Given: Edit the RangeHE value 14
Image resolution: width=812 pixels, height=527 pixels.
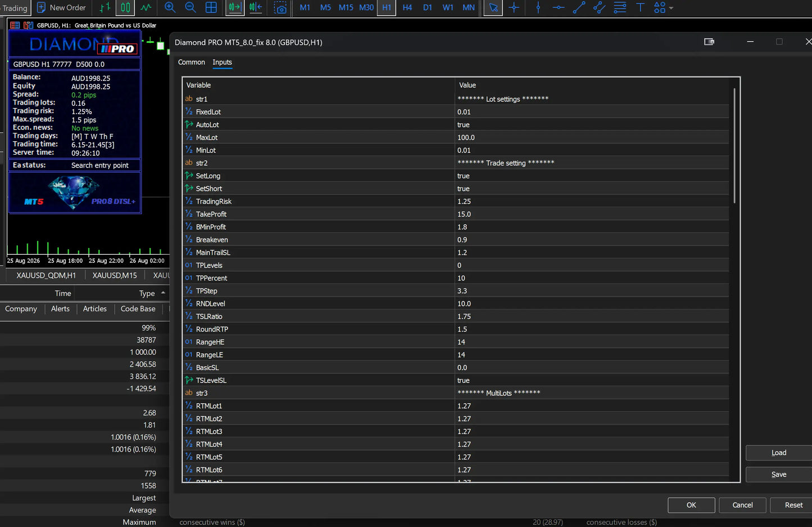Looking at the screenshot, I should [592, 342].
